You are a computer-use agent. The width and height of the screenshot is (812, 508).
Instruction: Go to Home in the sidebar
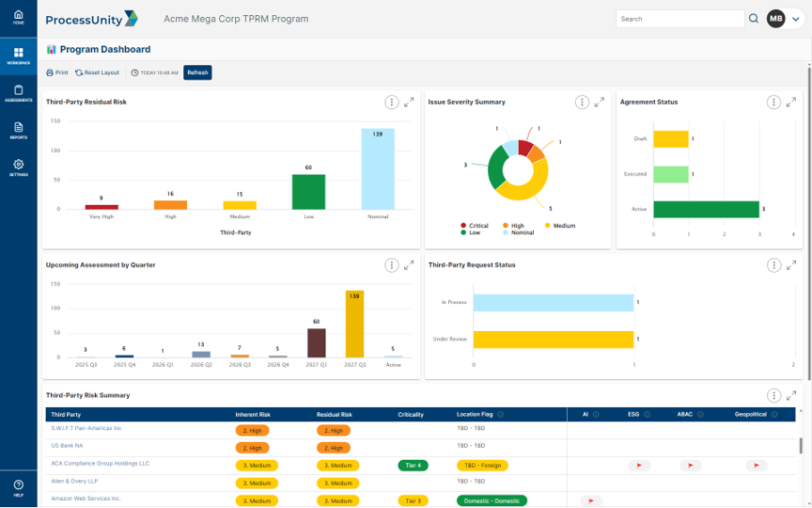[x=19, y=18]
